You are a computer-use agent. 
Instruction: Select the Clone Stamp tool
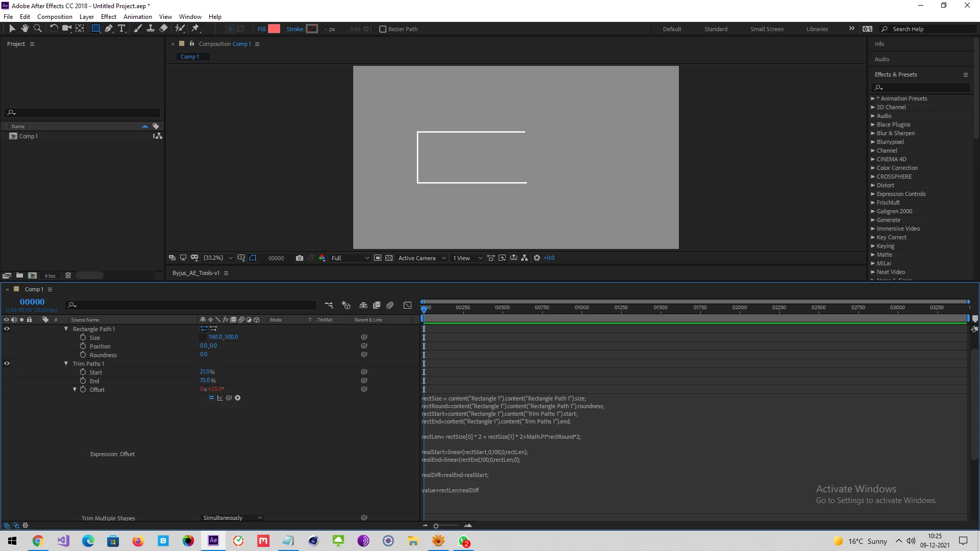click(x=151, y=29)
